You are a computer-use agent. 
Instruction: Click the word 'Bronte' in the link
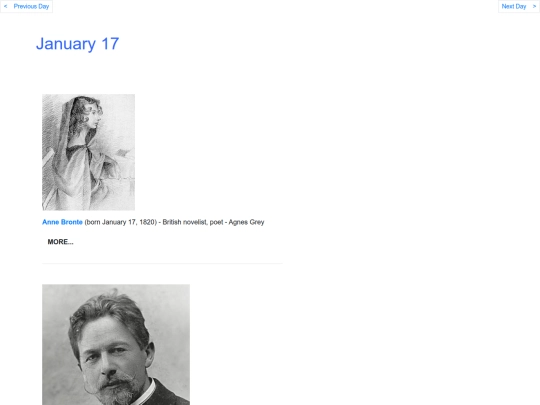coord(72,222)
